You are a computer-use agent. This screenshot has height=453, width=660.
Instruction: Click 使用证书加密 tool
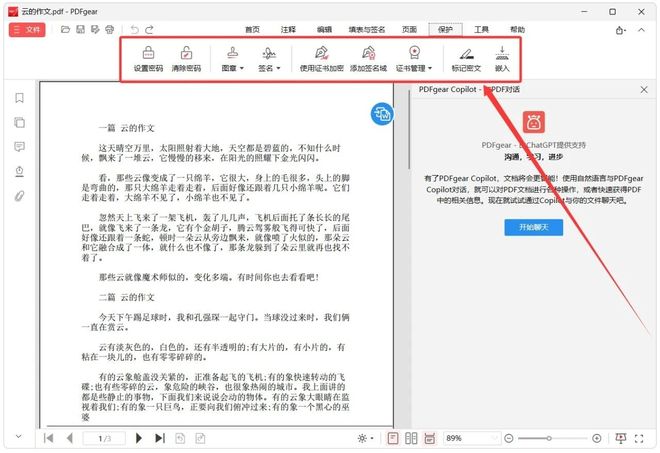tap(322, 59)
